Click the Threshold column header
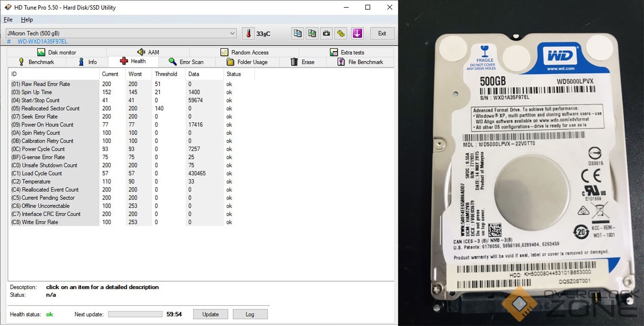 (169, 74)
